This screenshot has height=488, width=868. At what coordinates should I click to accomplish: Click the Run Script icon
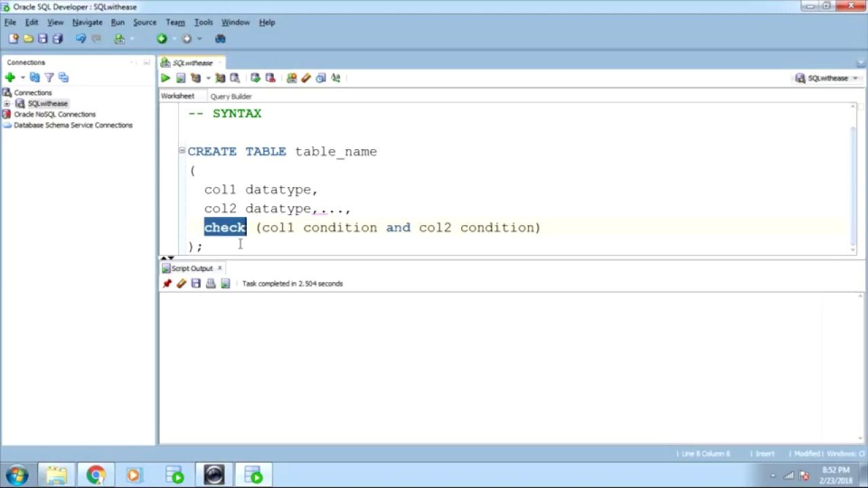pos(180,78)
